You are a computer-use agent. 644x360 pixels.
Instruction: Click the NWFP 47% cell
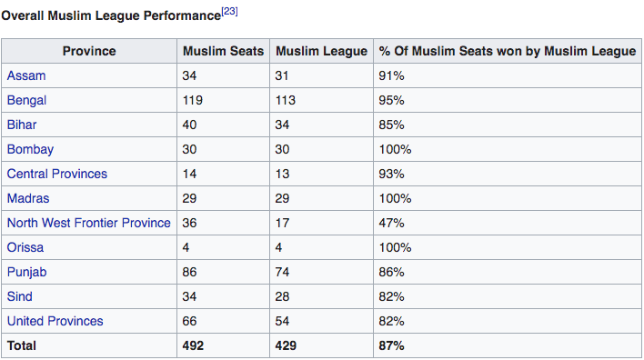[x=508, y=223]
